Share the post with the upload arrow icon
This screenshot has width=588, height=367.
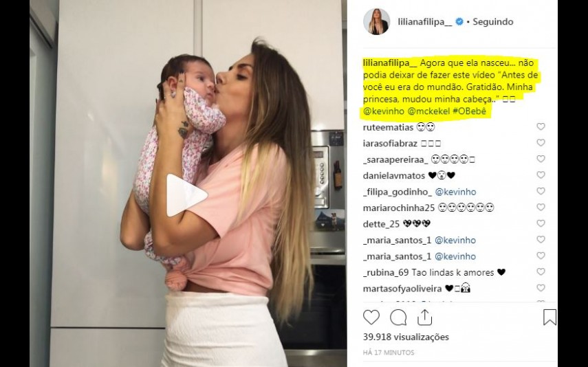pos(424,318)
